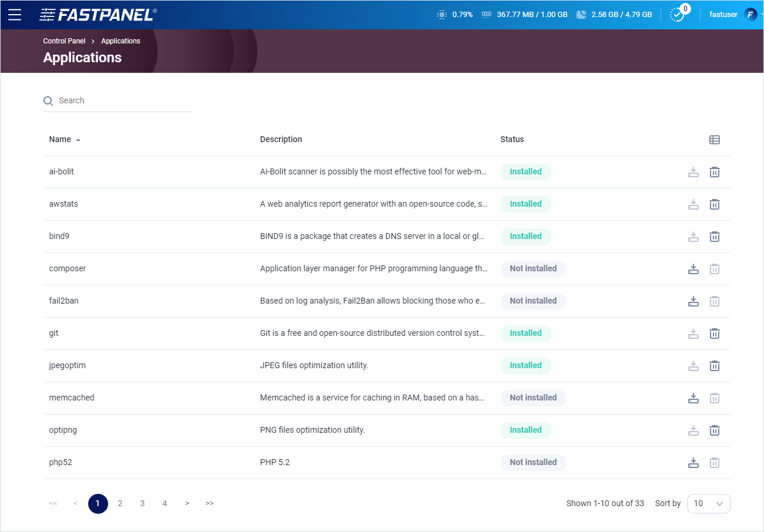
Task: Click the trash icon for composer
Action: pos(715,269)
